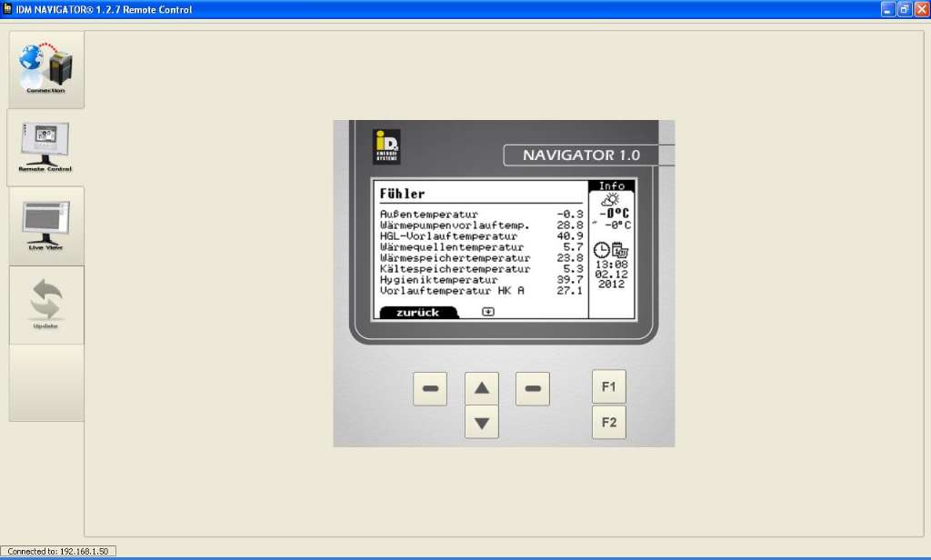Click the right minus soft key
This screenshot has height=560, width=931.
pyautogui.click(x=533, y=389)
